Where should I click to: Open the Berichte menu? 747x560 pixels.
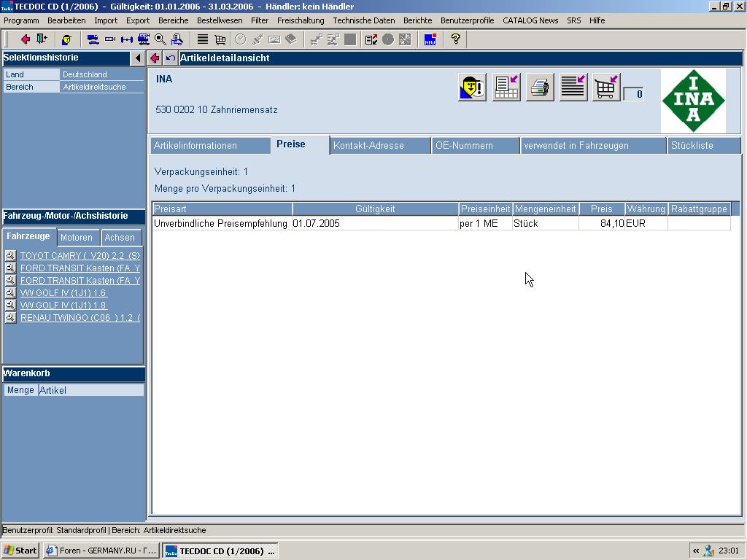click(x=417, y=20)
